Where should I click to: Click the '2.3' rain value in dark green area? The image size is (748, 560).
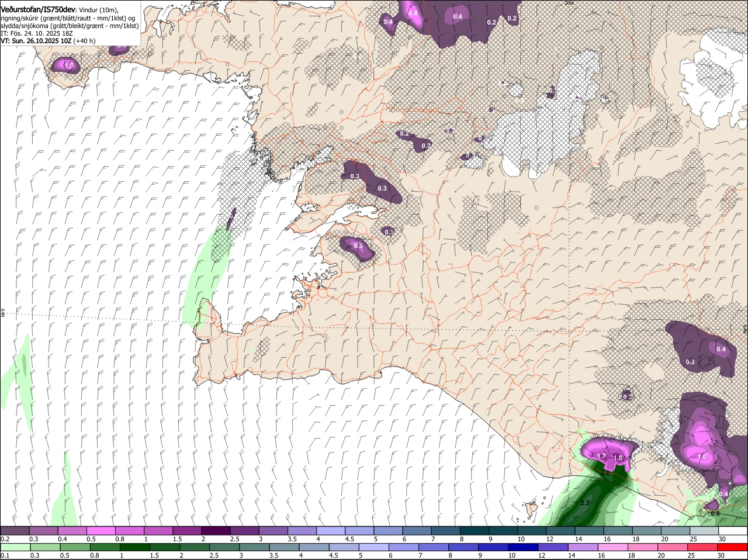(x=586, y=503)
